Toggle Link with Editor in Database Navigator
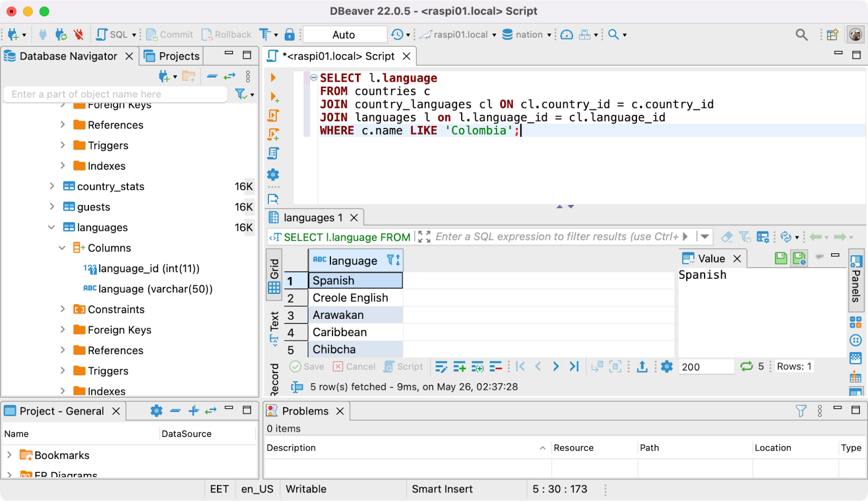This screenshot has height=501, width=868. (x=229, y=76)
